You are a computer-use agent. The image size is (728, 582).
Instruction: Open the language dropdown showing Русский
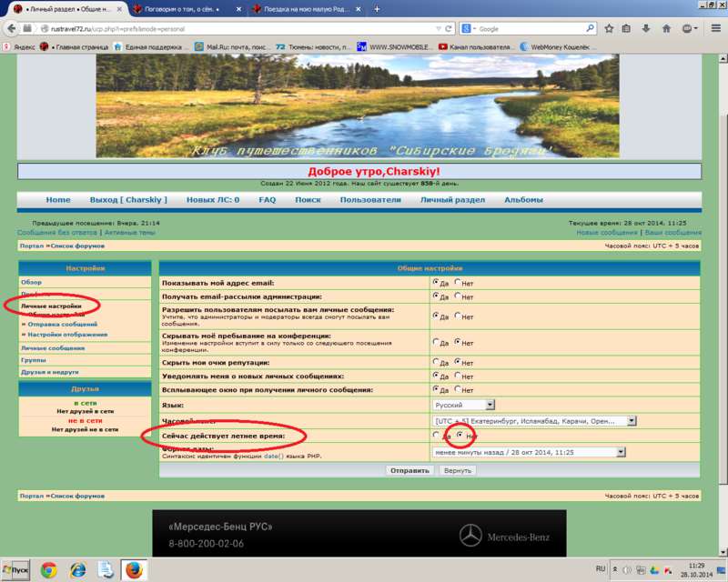click(x=464, y=405)
